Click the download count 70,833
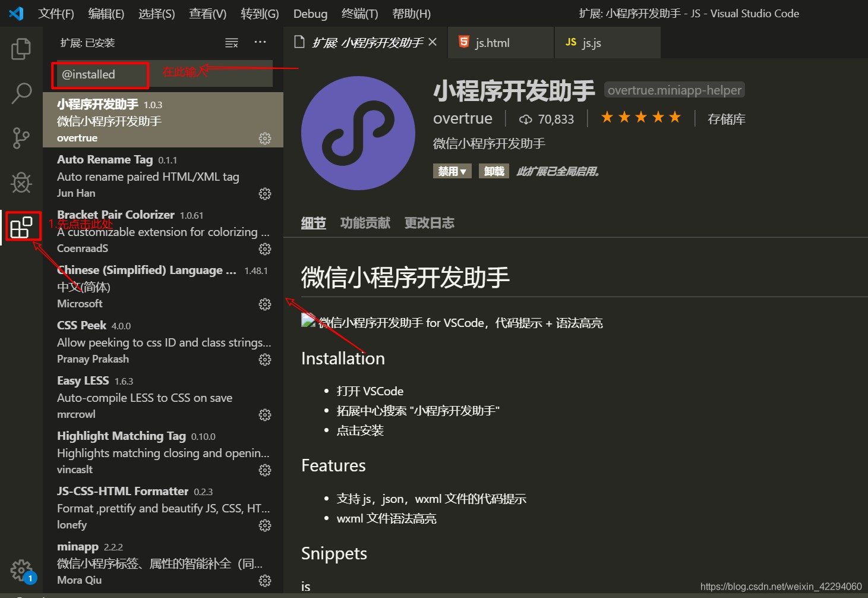 (x=547, y=119)
